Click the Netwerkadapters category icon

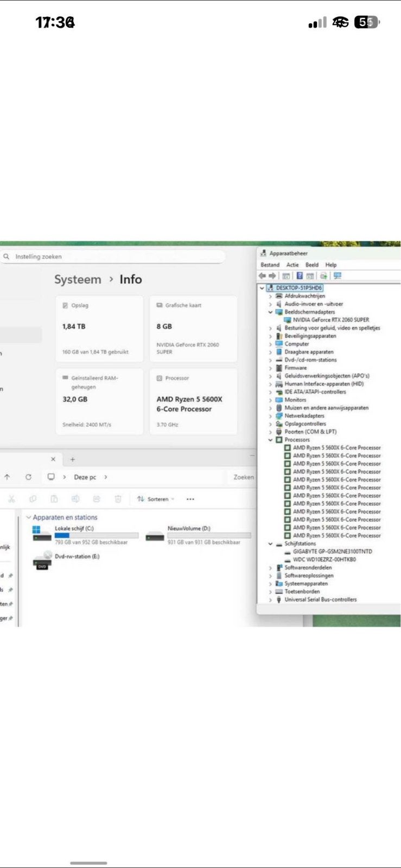[x=279, y=416]
